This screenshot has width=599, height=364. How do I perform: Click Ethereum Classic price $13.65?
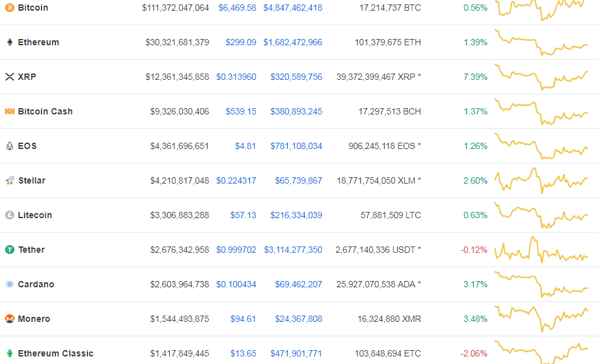coord(243,353)
